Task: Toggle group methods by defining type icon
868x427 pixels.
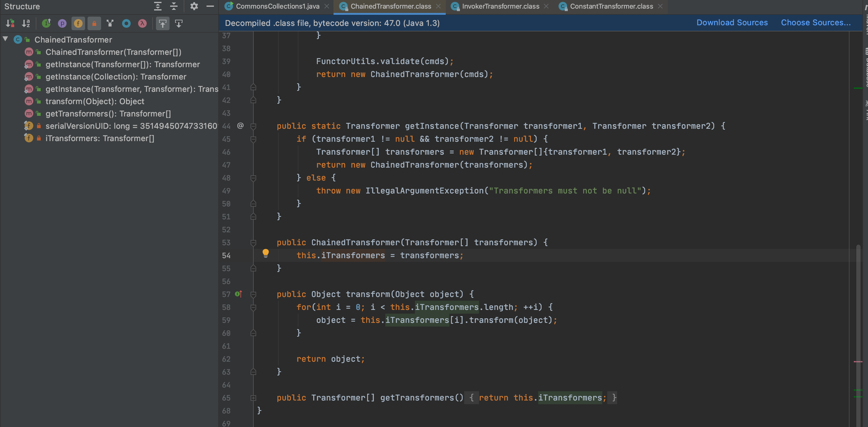Action: (x=110, y=23)
